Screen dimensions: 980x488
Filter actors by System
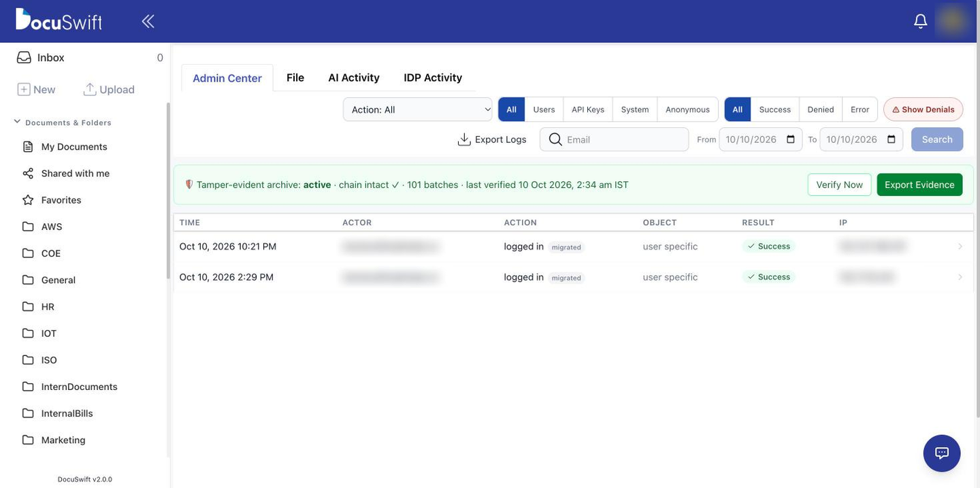635,110
